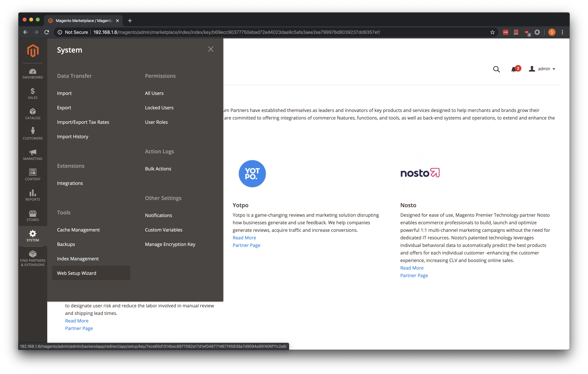Open the Dashboard sidebar section

click(x=33, y=74)
